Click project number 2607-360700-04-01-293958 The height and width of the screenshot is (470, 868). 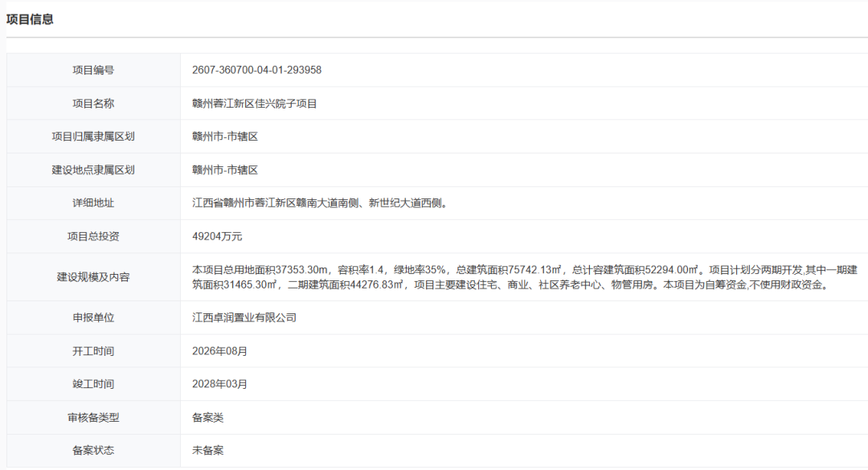tap(257, 71)
